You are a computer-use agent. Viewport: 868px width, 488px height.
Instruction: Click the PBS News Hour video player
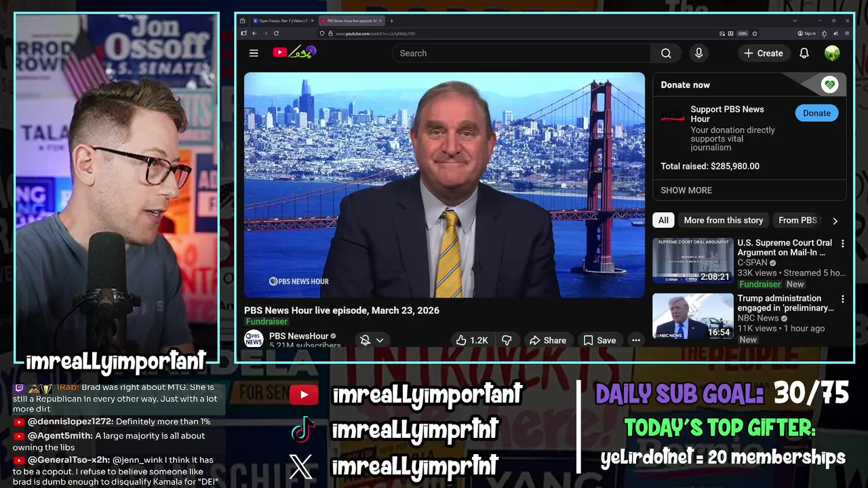[444, 185]
